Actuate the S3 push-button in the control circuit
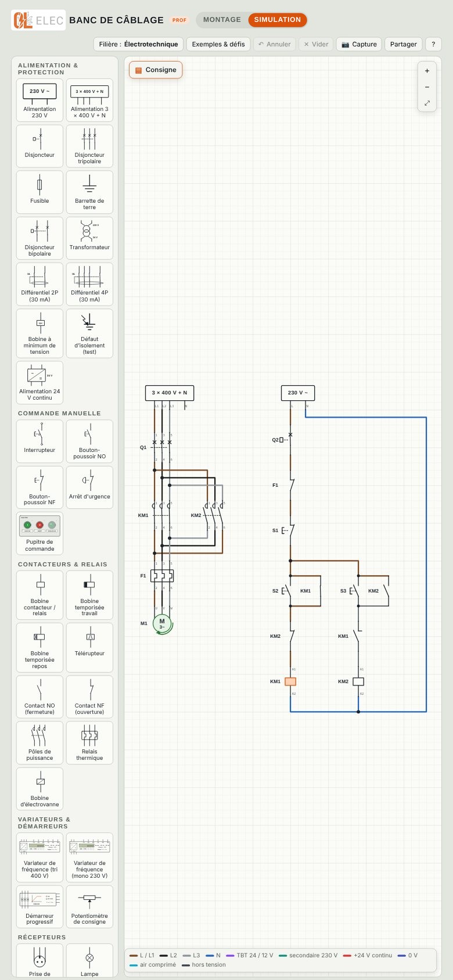This screenshot has width=453, height=980. click(x=355, y=591)
